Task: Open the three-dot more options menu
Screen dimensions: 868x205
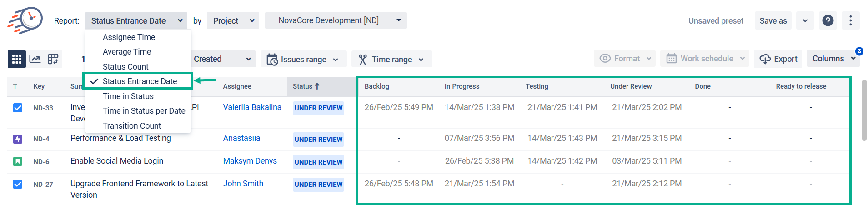Action: pos(850,20)
